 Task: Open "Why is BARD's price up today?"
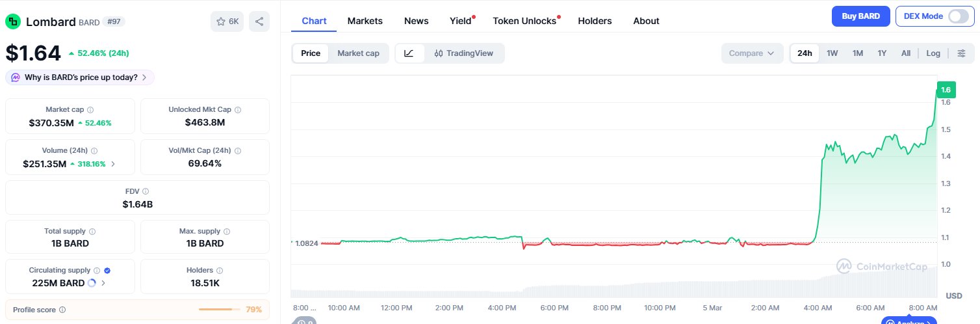click(x=81, y=77)
